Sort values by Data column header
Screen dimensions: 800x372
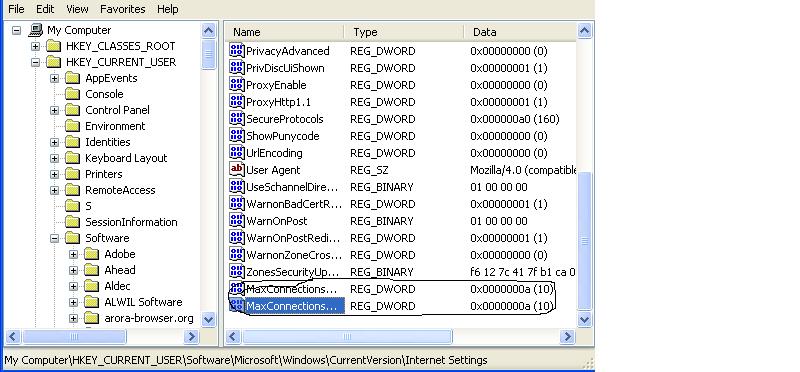point(520,32)
